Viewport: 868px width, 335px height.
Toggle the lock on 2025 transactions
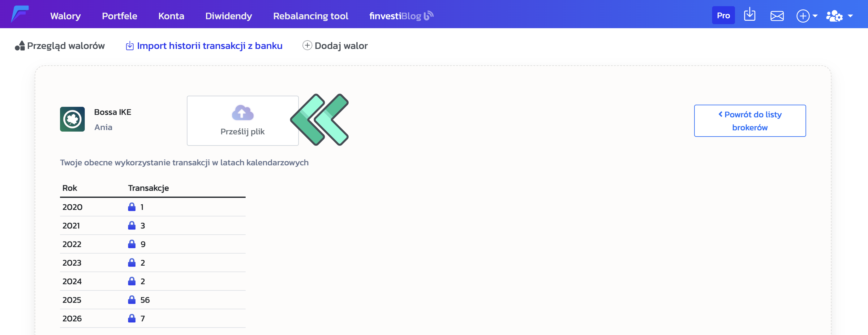[132, 300]
